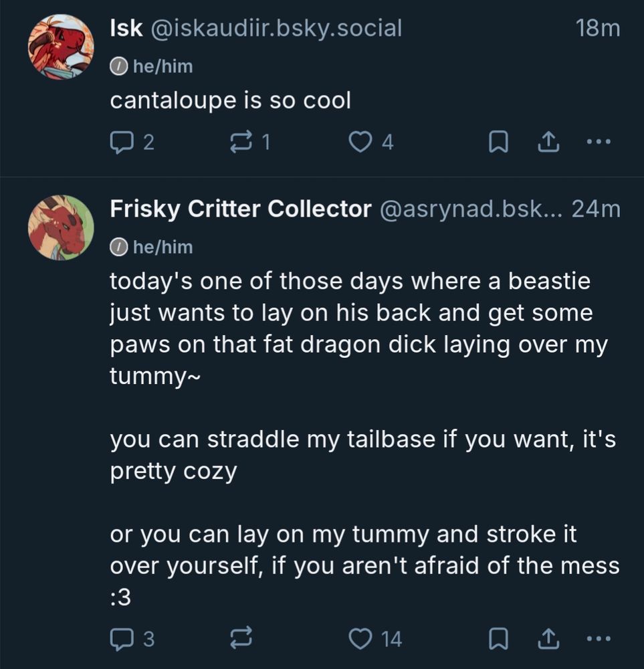
Task: Repost Frisky Critter Collector's post
Action: point(239,639)
